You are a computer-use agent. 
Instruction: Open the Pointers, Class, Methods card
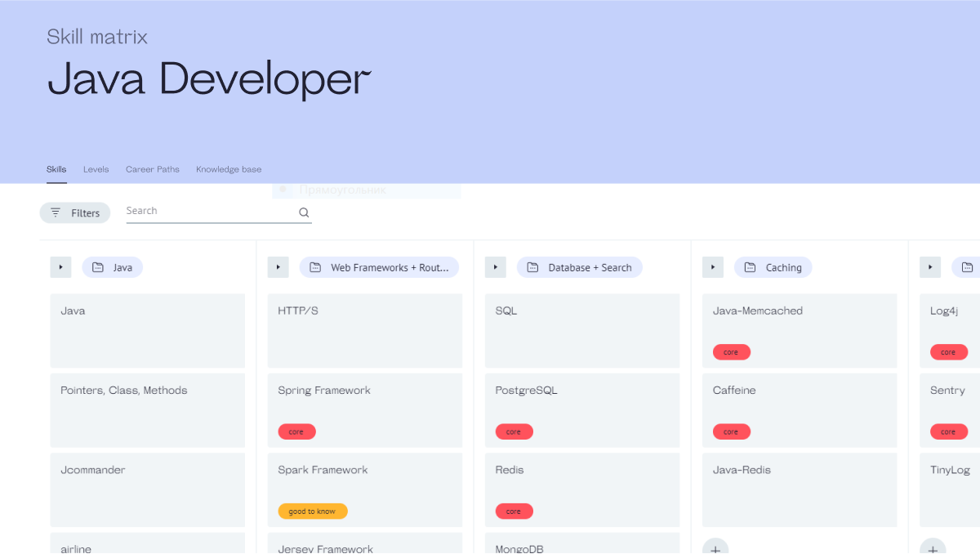pyautogui.click(x=148, y=410)
